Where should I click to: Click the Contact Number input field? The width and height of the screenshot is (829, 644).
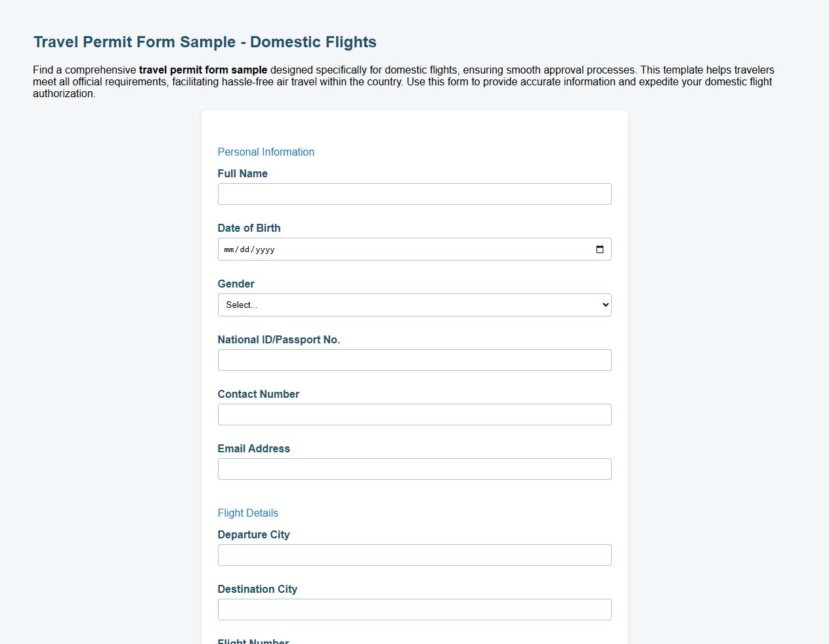414,414
